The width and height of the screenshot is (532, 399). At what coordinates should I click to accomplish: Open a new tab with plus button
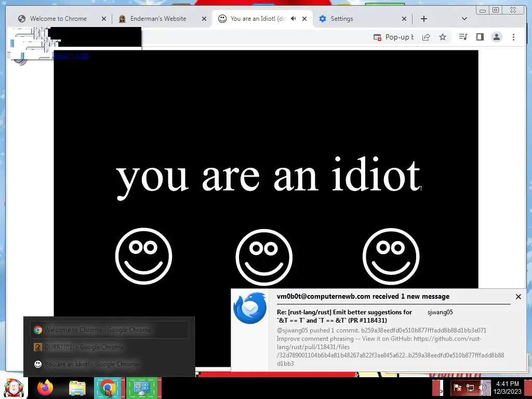tap(424, 19)
